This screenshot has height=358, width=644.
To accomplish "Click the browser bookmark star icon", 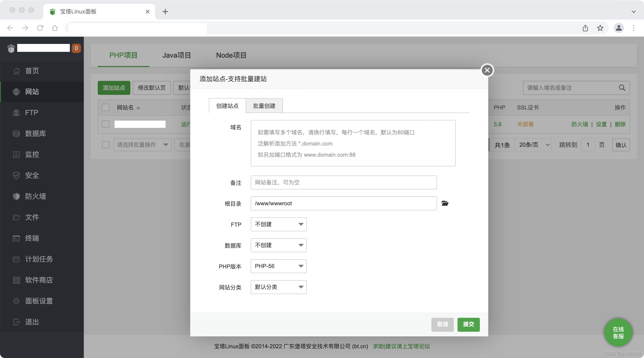I will coord(600,28).
